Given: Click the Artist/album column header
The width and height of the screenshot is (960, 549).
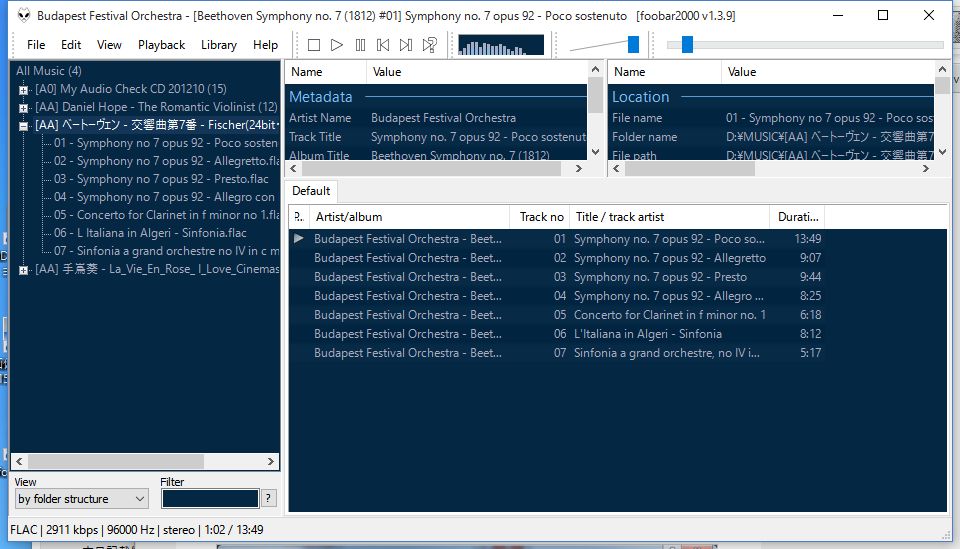Looking at the screenshot, I should pos(410,217).
